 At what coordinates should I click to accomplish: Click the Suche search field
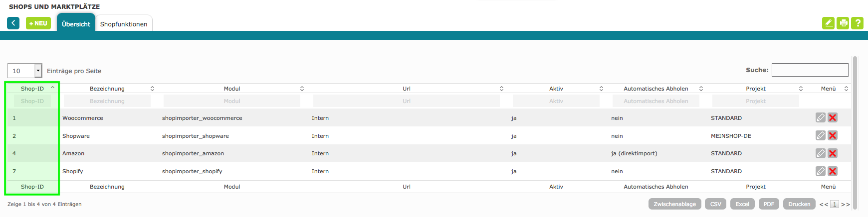(810, 70)
